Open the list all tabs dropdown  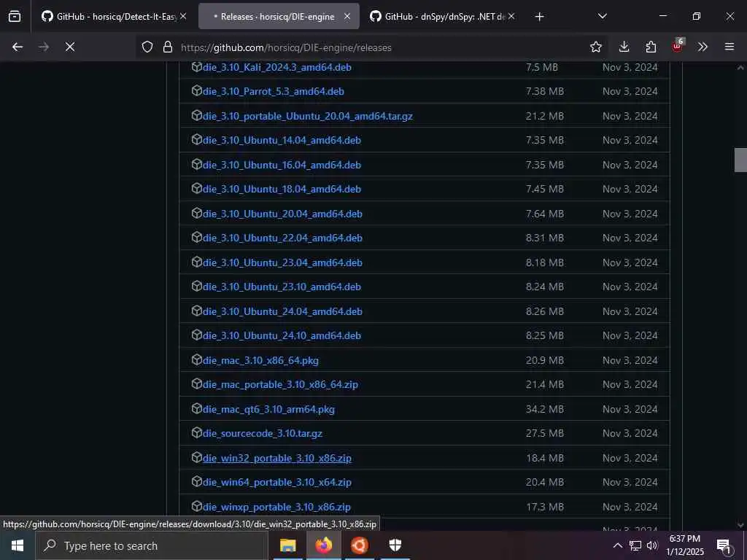[602, 17]
